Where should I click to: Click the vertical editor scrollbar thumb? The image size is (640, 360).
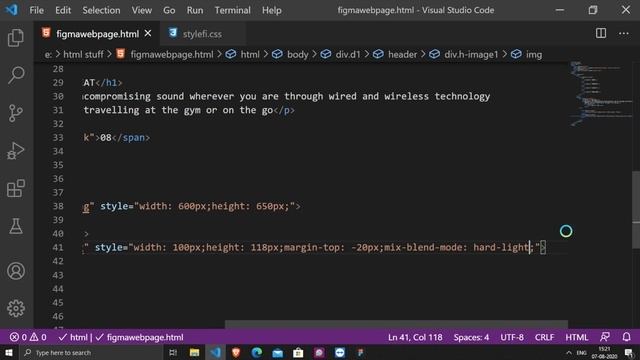click(x=636, y=210)
